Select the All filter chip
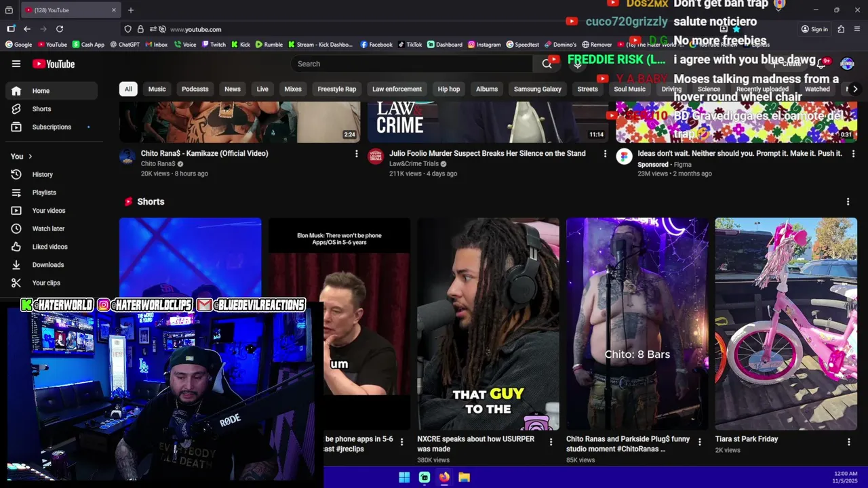 pyautogui.click(x=128, y=89)
